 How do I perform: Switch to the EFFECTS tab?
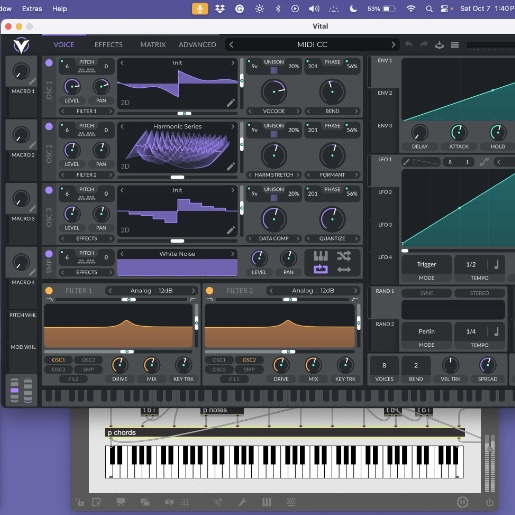click(x=108, y=45)
